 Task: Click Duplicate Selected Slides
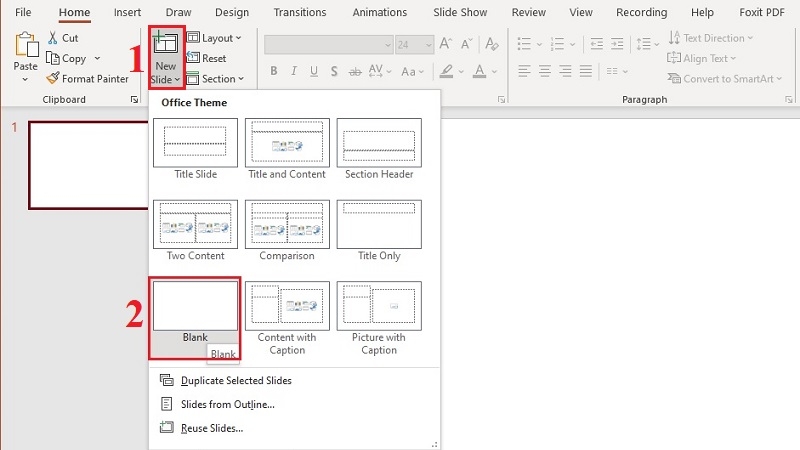pyautogui.click(x=226, y=381)
